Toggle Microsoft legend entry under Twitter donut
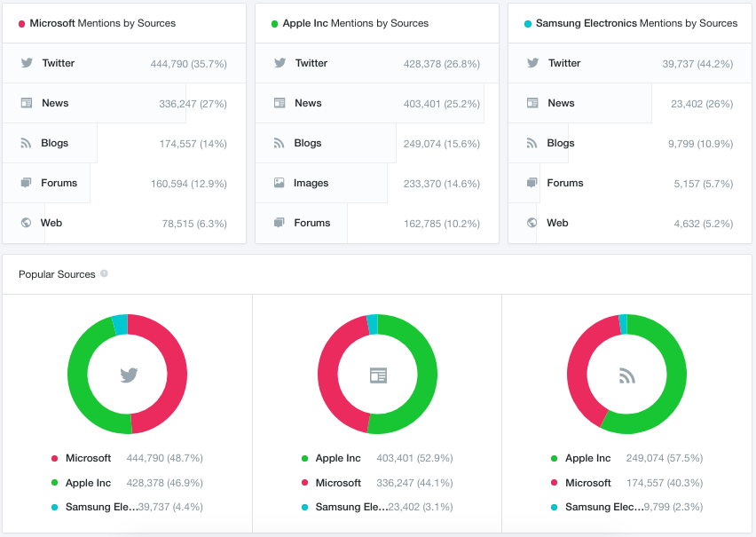 pos(82,458)
